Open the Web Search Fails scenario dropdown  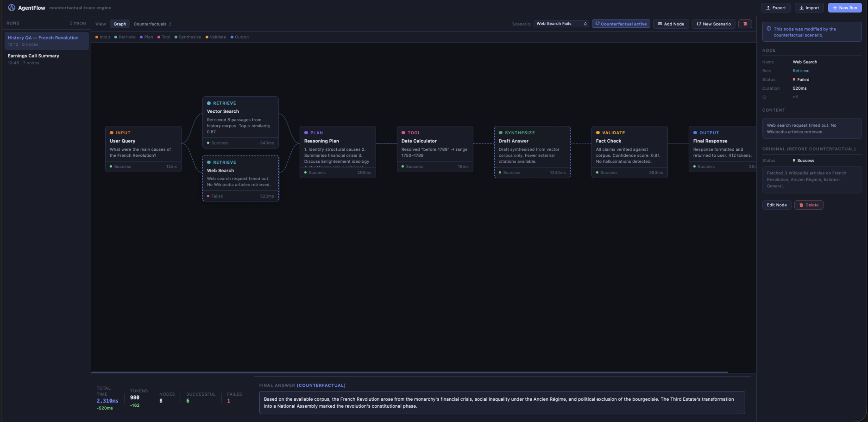coord(560,24)
